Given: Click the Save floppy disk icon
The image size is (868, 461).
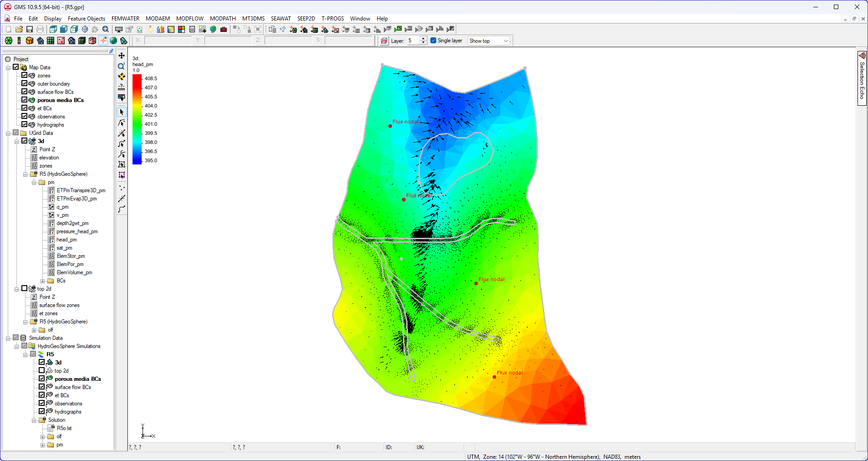Looking at the screenshot, I should [30, 29].
